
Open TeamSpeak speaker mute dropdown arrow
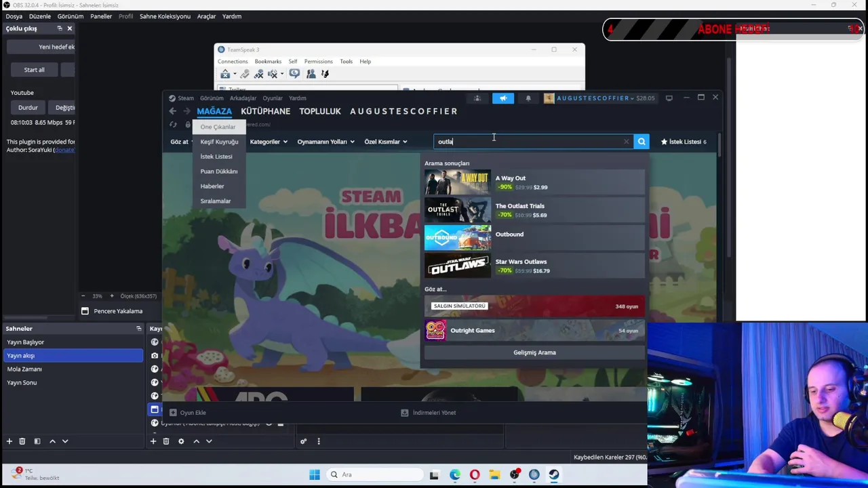pos(281,75)
